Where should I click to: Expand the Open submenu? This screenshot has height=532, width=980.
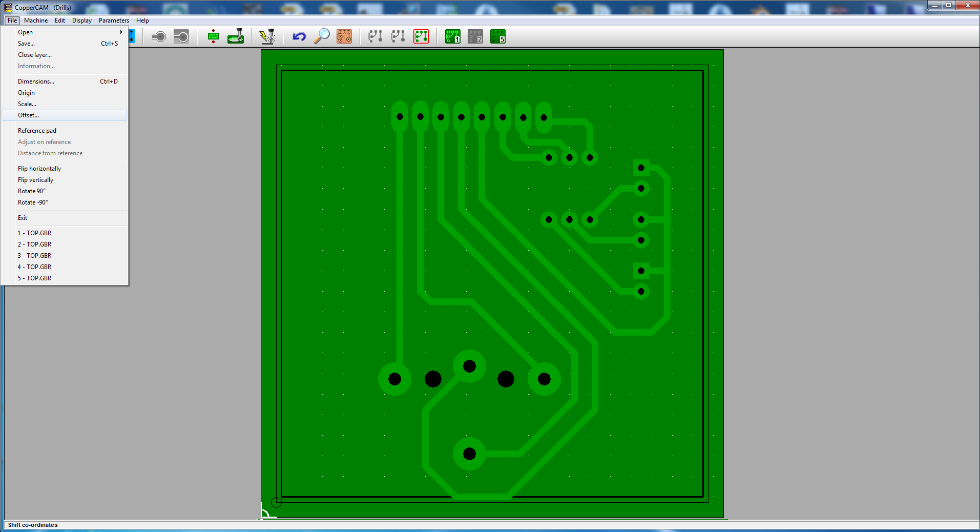tap(61, 32)
